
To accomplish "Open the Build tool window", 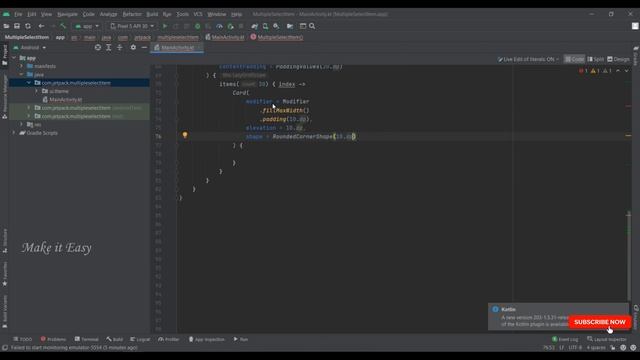I will [x=114, y=339].
